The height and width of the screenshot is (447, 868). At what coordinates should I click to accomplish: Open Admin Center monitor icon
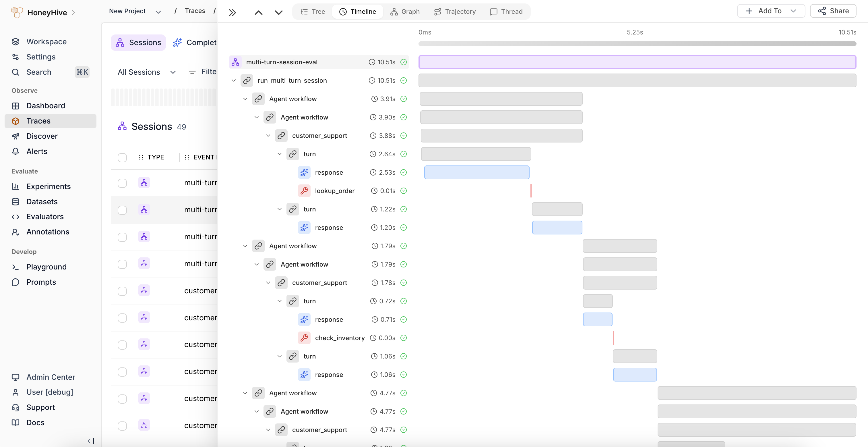[x=15, y=377]
